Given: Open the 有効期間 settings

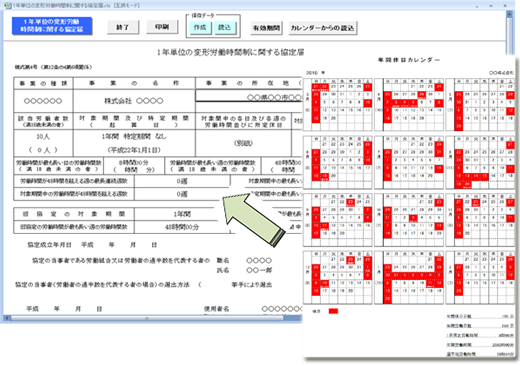Looking at the screenshot, I should coord(266,28).
